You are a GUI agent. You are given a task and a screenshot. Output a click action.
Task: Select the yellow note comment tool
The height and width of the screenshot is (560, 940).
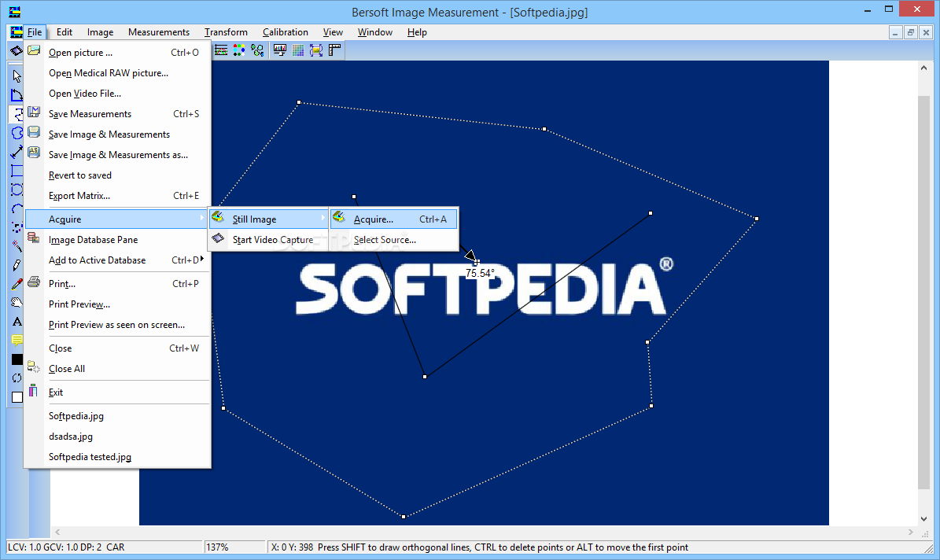coord(17,341)
